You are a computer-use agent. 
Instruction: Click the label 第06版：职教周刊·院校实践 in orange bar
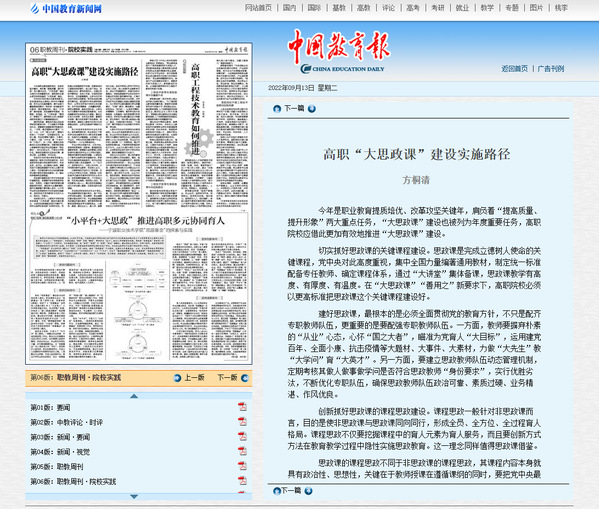(75, 378)
